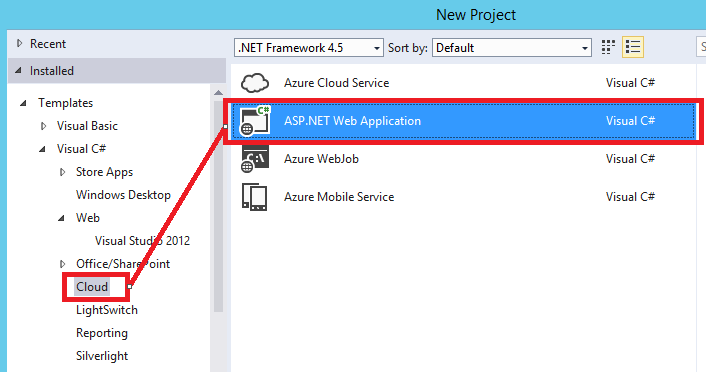This screenshot has height=372, width=706.
Task: Select Windows Desktop template category
Action: click(x=123, y=195)
